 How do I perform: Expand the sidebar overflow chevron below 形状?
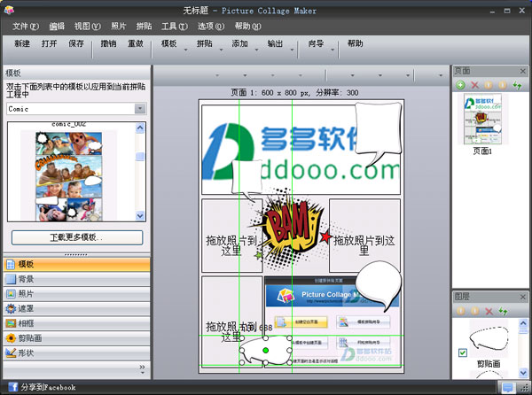coord(142,369)
